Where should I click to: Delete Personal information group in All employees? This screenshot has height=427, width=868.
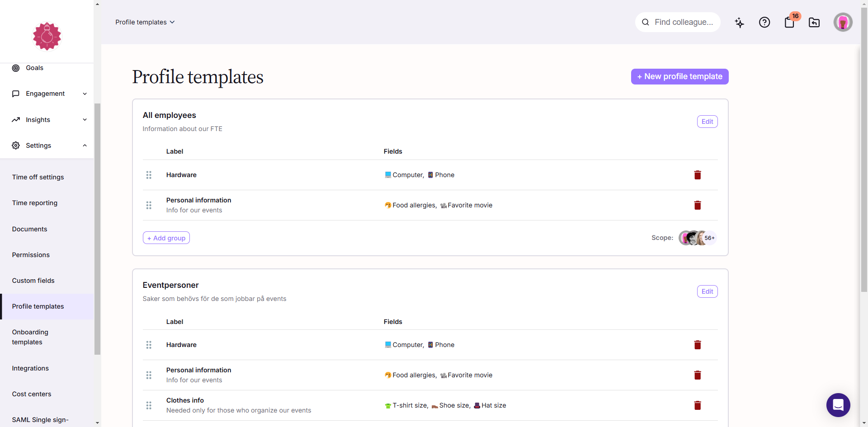(698, 205)
